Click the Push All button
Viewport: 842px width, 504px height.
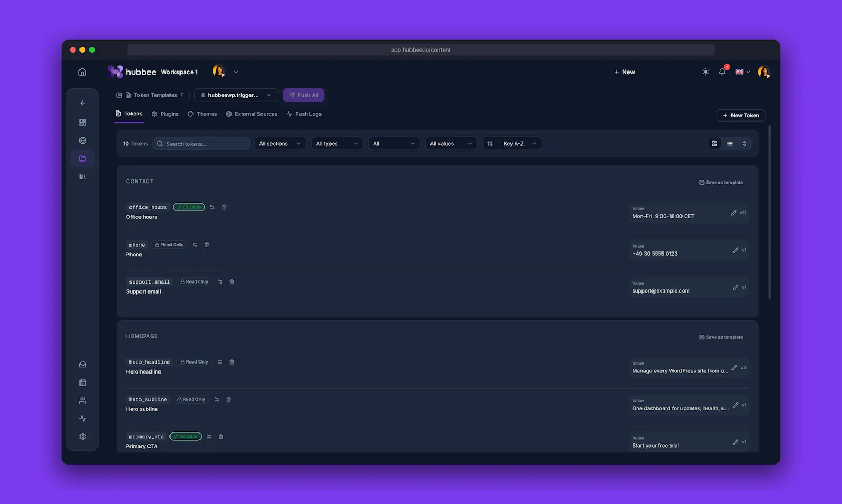[304, 95]
